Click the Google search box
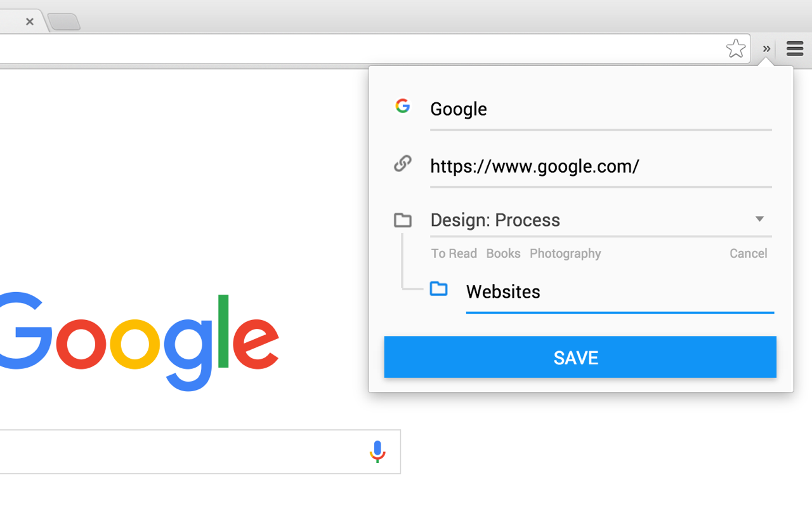Viewport: 812px width, 508px height. pos(190,451)
